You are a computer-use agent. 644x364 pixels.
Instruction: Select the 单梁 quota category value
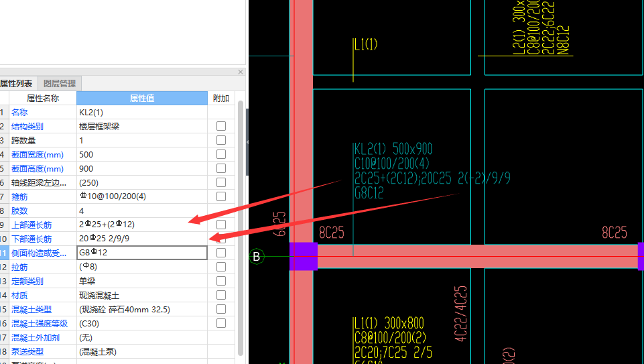142,281
